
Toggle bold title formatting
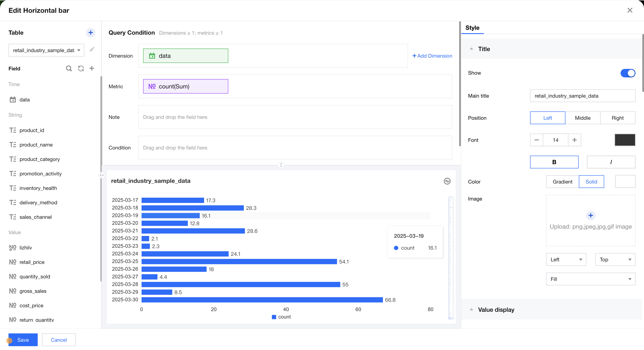(x=554, y=162)
